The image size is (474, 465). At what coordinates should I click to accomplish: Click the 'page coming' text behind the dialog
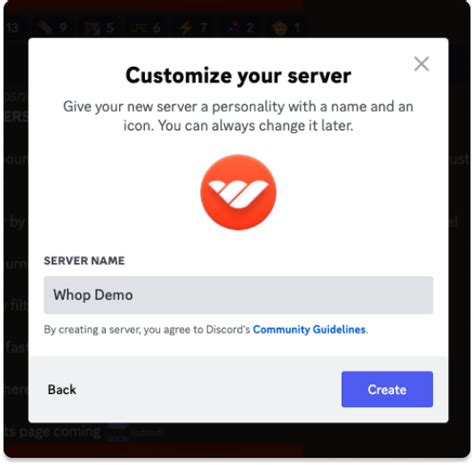tap(60, 432)
